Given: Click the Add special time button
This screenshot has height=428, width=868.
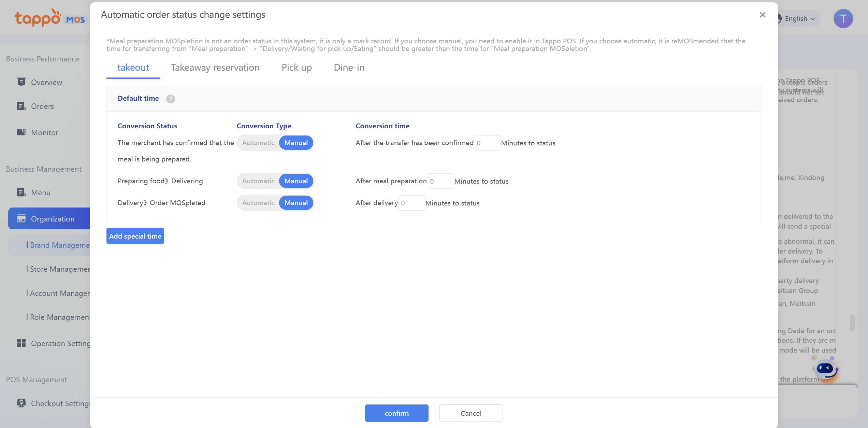Looking at the screenshot, I should tap(135, 236).
